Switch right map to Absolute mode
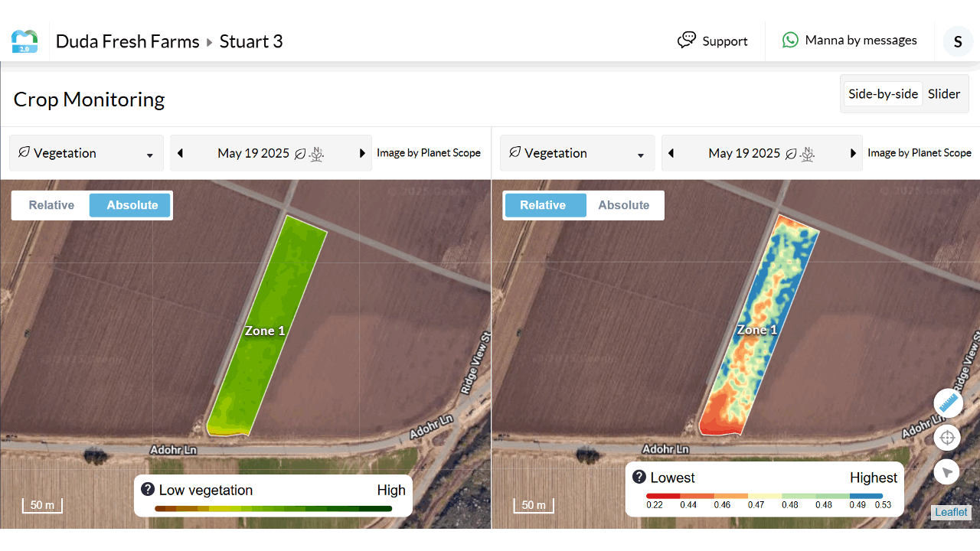 point(624,205)
